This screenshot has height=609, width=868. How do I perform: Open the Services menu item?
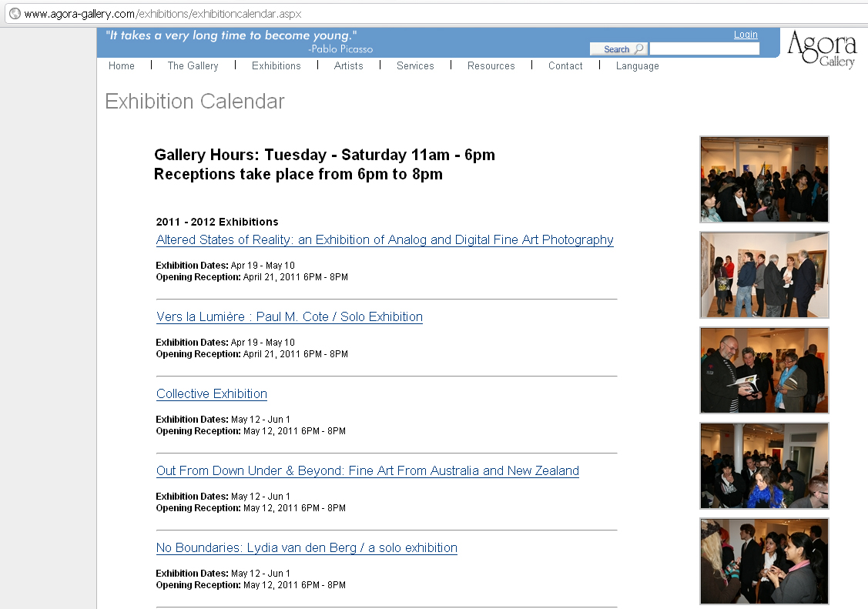pos(415,65)
